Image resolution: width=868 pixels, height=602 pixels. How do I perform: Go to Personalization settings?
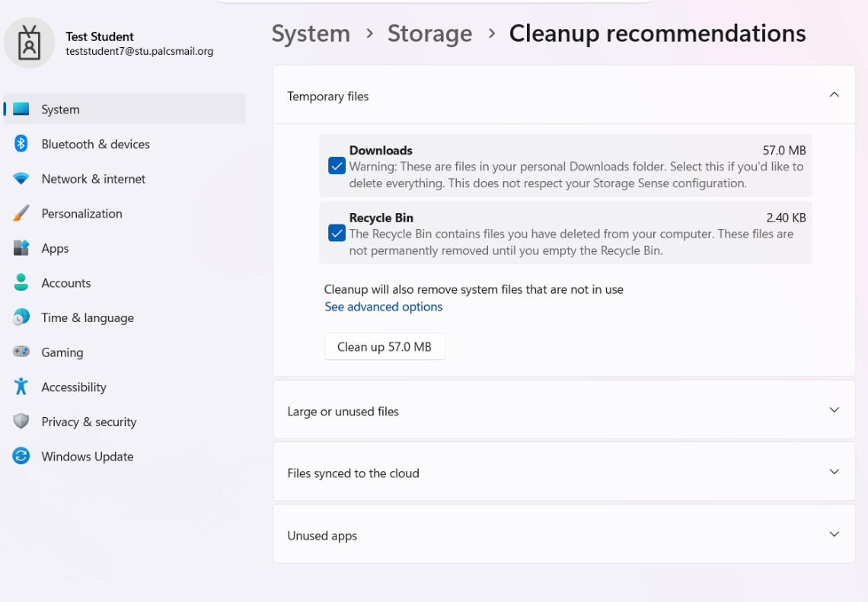click(125, 214)
